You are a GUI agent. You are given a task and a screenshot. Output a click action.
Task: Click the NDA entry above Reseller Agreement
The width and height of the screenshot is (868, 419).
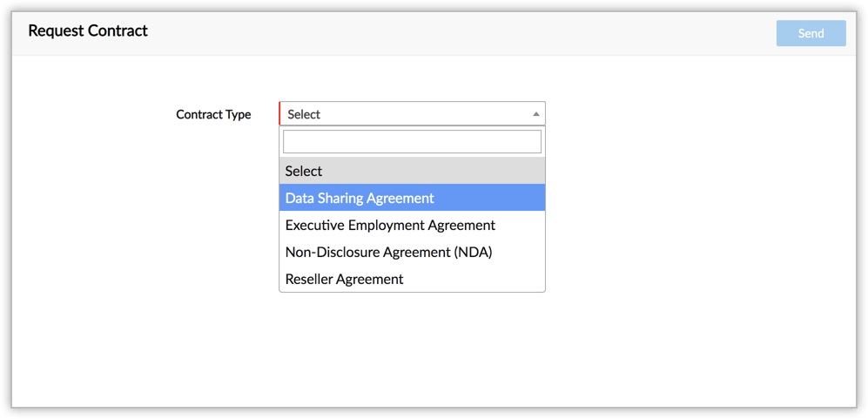pos(412,252)
